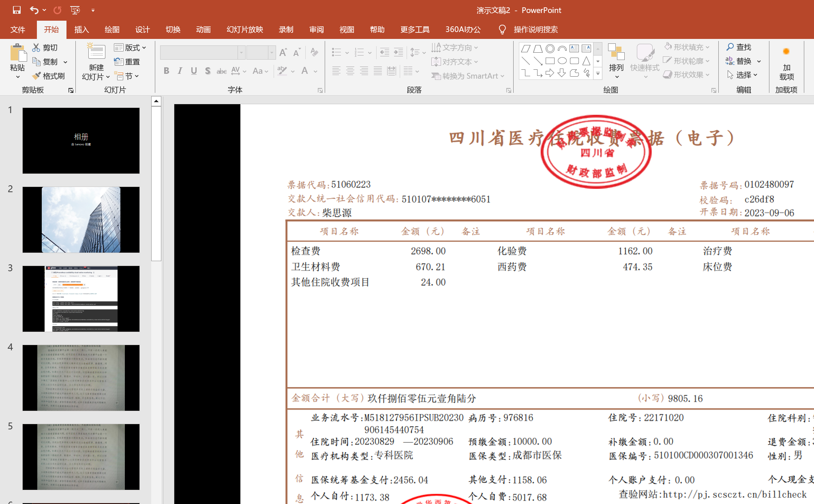Click the Undo arrow icon
The image size is (814, 504).
(x=34, y=10)
